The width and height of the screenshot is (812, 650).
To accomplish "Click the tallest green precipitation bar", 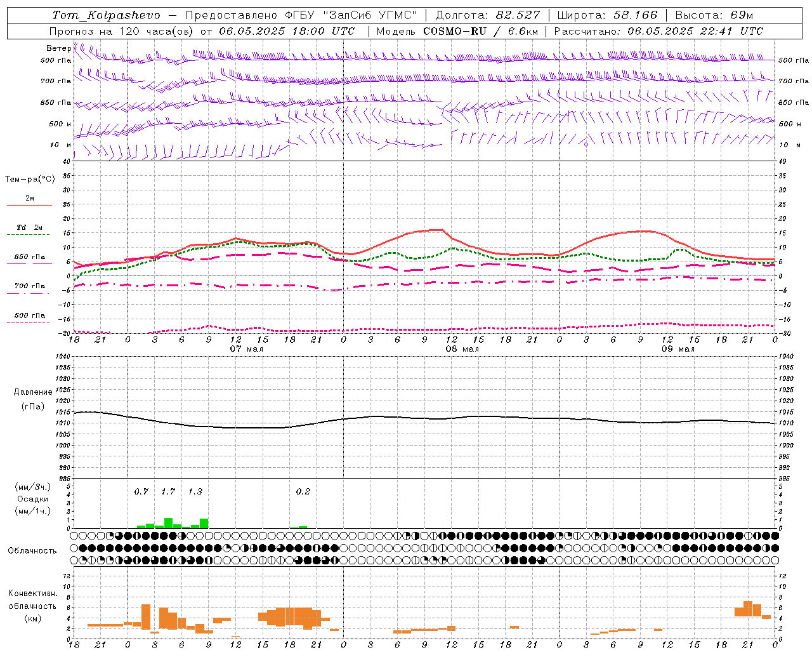I will click(x=168, y=523).
